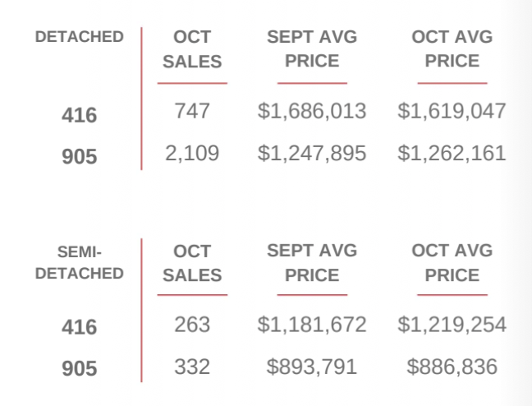Click the SEMI-DETACHED section heading
The image size is (532, 406).
click(80, 262)
